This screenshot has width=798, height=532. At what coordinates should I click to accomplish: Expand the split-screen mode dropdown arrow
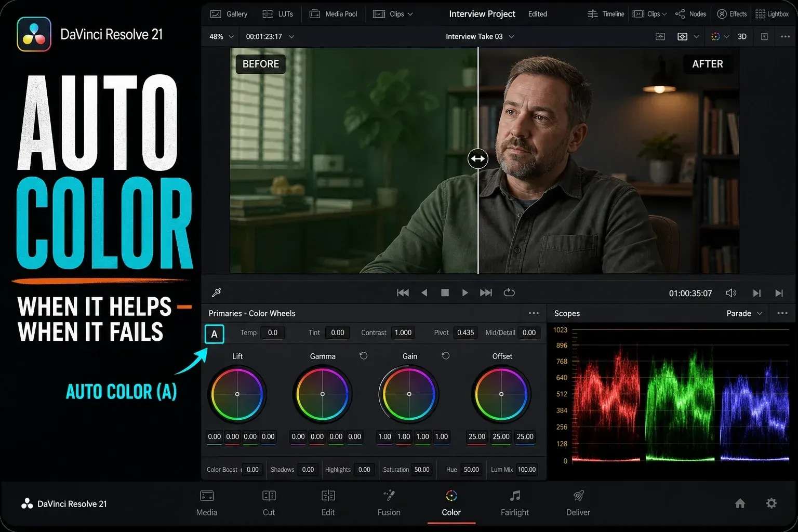[696, 36]
